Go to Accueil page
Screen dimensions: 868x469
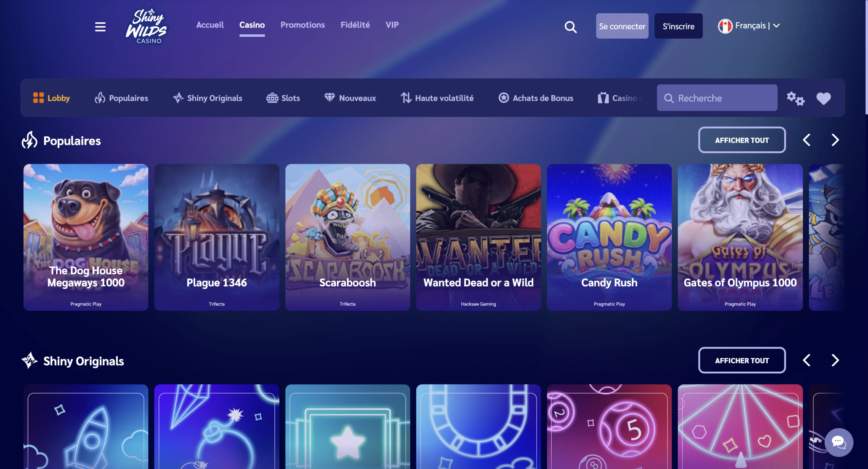210,25
